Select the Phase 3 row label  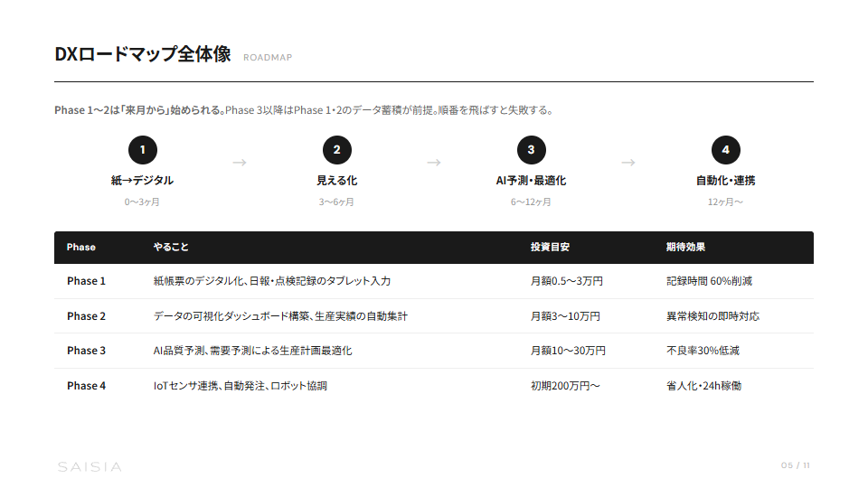(87, 351)
